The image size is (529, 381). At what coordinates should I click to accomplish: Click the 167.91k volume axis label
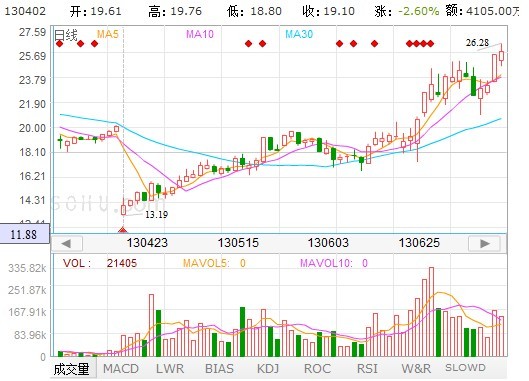pyautogui.click(x=27, y=312)
